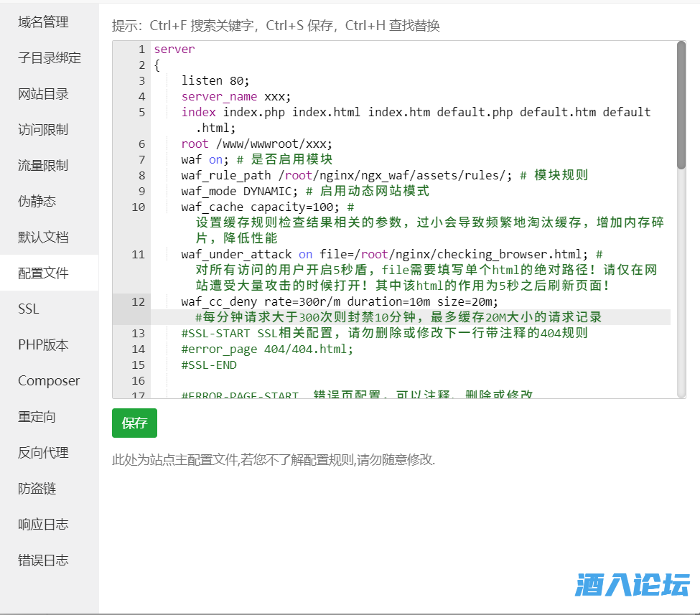
Task: Open 反向代理 settings
Action: (x=43, y=453)
